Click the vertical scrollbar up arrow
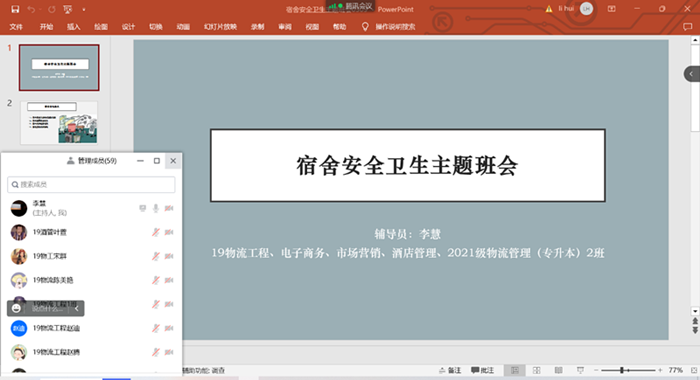The image size is (700, 380). pyautogui.click(x=695, y=40)
